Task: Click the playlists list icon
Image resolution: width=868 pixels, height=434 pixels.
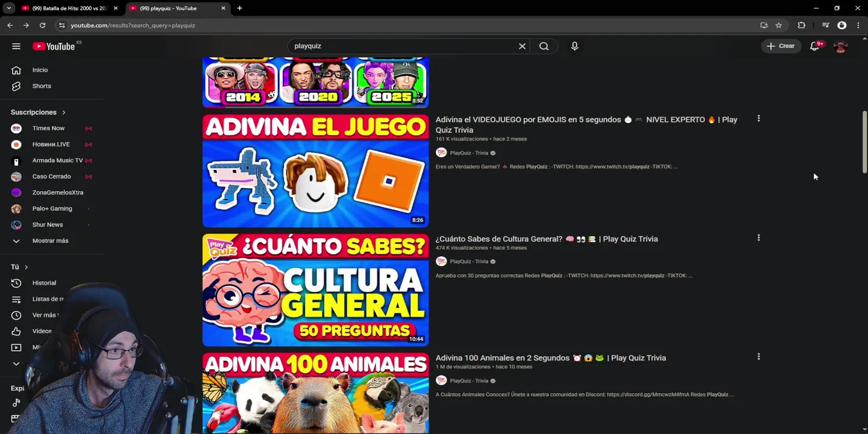Action: [16, 299]
